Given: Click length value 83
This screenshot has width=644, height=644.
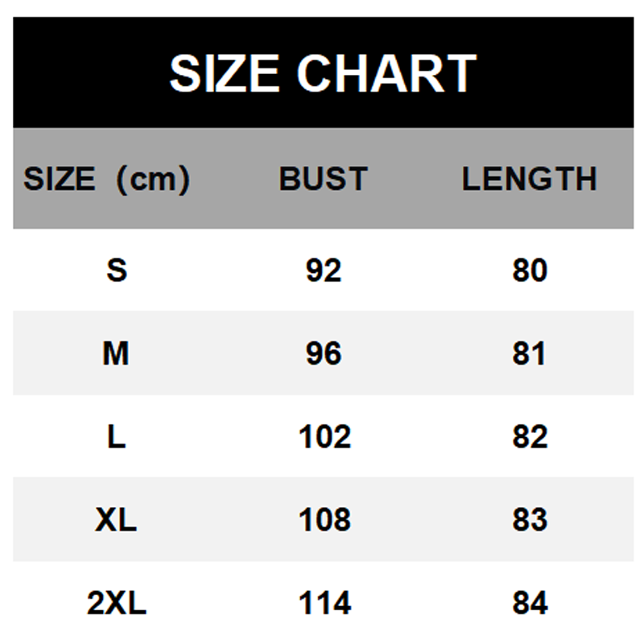Looking at the screenshot, I should coord(530,520).
